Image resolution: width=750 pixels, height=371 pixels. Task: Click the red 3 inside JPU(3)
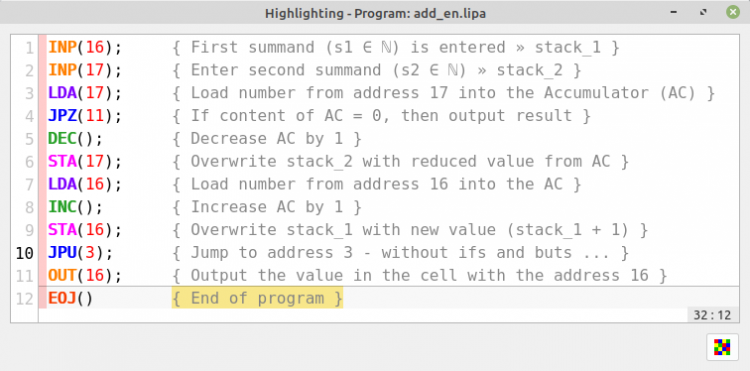(90, 252)
